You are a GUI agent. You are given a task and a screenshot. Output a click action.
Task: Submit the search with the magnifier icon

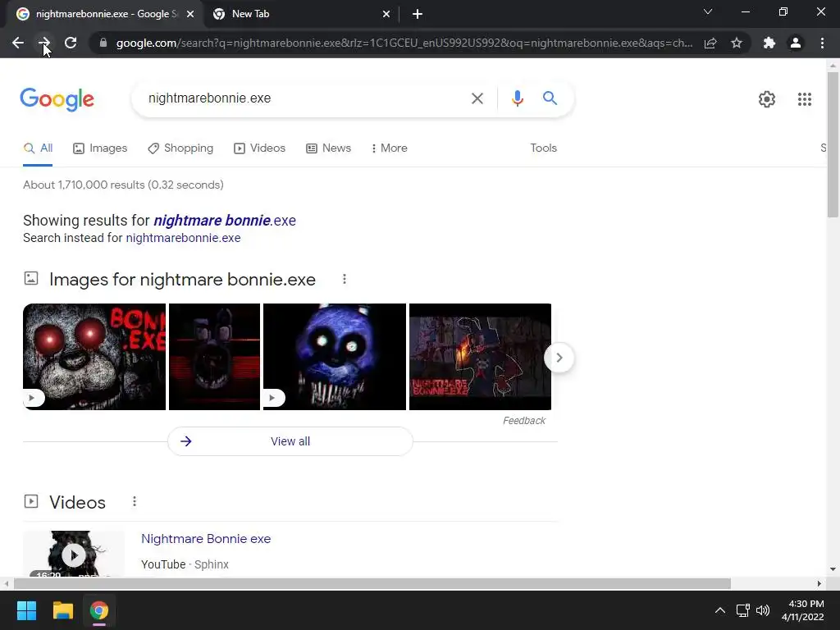[550, 98]
